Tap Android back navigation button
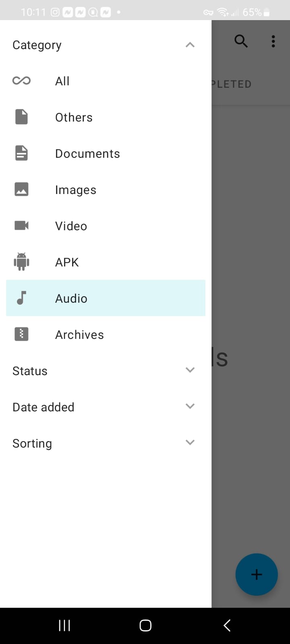The width and height of the screenshot is (290, 644). [227, 625]
